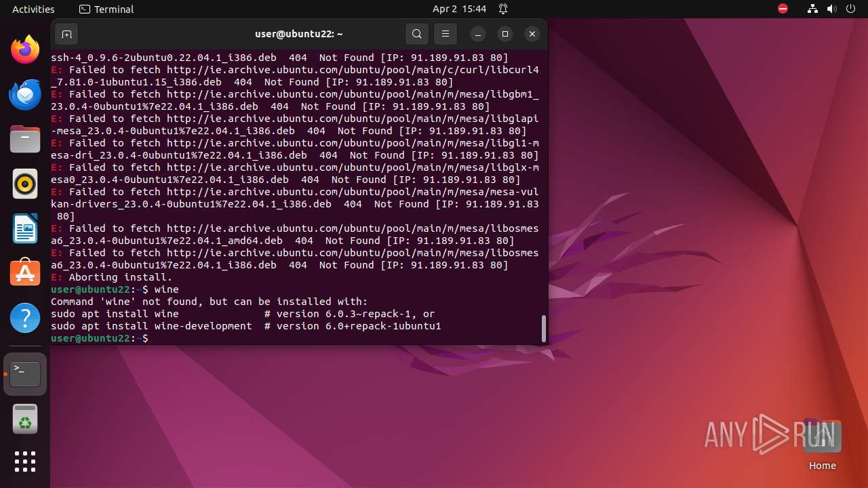Open the network status indicator

(x=812, y=9)
